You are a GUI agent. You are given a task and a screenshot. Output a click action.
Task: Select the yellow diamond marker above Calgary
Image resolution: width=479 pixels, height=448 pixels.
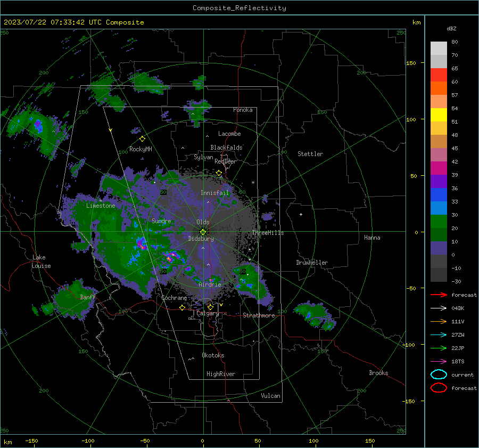click(210, 307)
